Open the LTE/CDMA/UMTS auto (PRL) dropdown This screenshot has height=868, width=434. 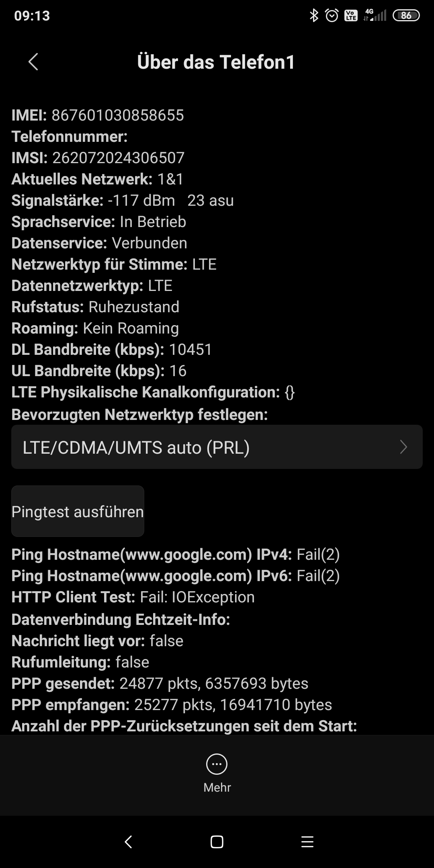point(217,447)
